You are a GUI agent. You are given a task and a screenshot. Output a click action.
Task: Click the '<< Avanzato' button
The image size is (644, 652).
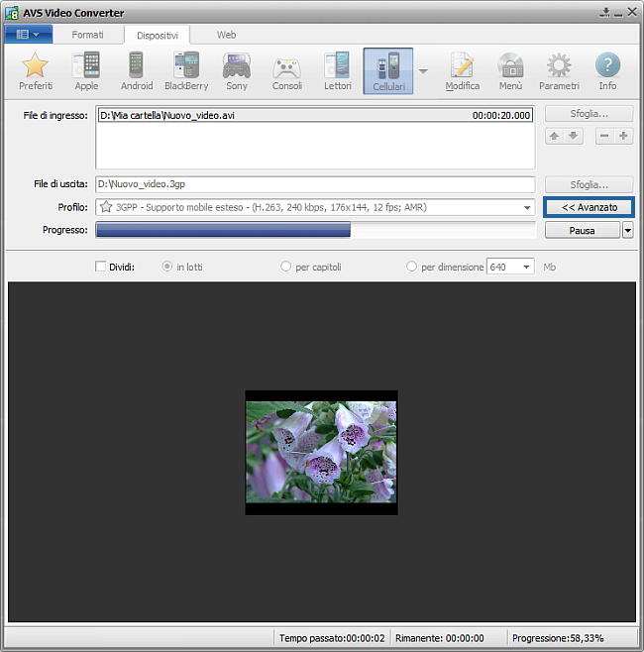pyautogui.click(x=589, y=207)
